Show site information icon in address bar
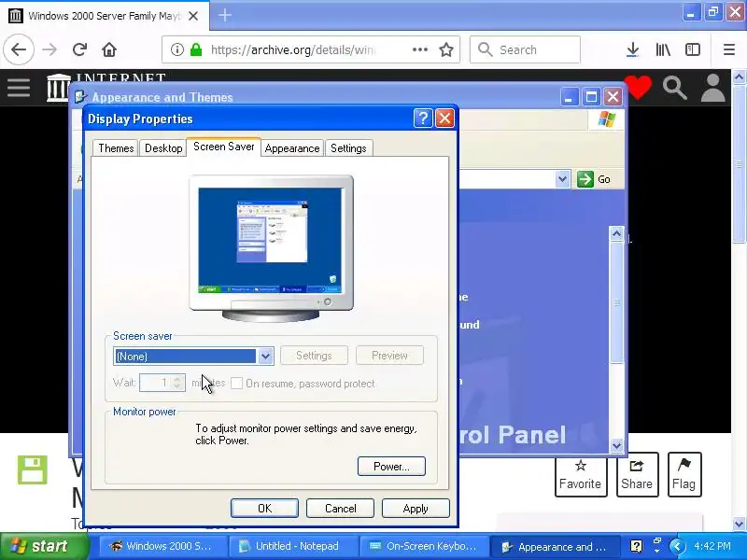747x560 pixels. [x=177, y=49]
